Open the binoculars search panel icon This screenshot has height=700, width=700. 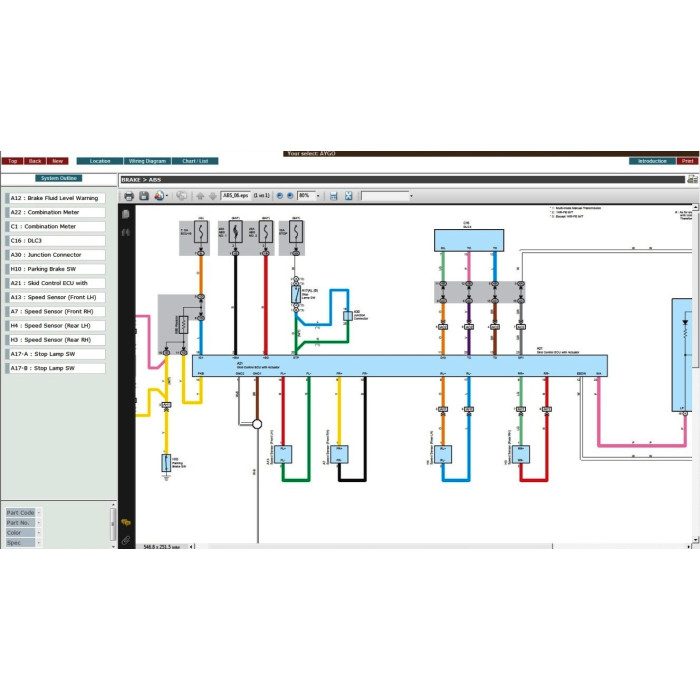pyautogui.click(x=126, y=232)
